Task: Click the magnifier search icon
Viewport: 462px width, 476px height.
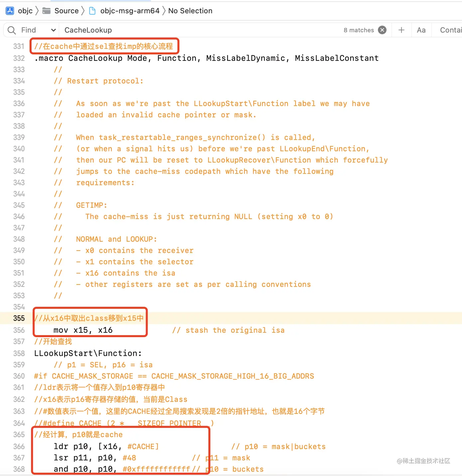Action: [x=12, y=30]
